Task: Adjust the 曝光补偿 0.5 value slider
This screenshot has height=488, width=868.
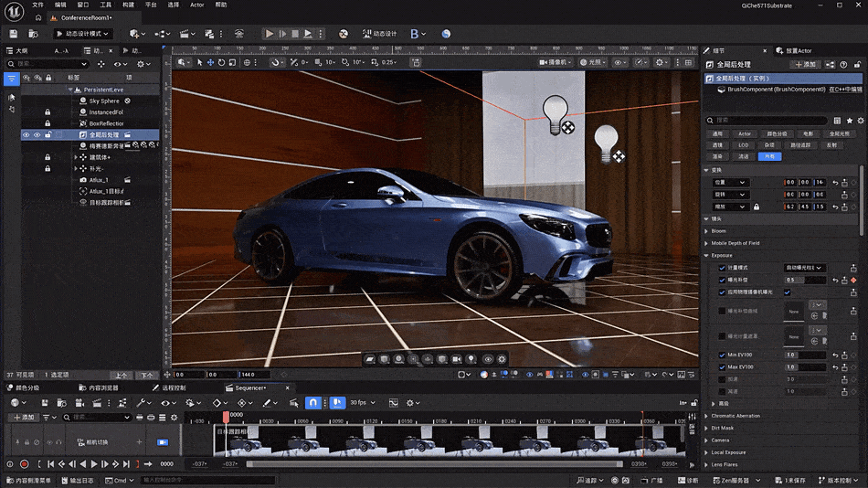Action: (806, 280)
